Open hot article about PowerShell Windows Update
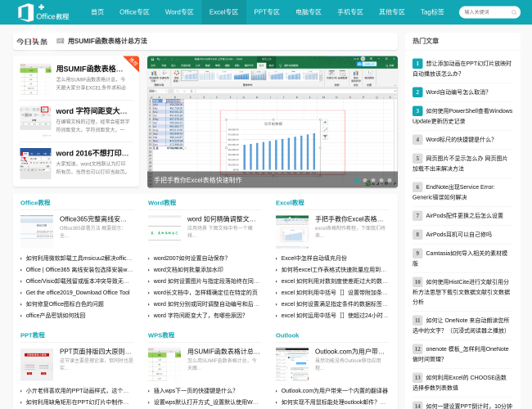Image resolution: width=532 pixels, height=409 pixels. pos(462,116)
